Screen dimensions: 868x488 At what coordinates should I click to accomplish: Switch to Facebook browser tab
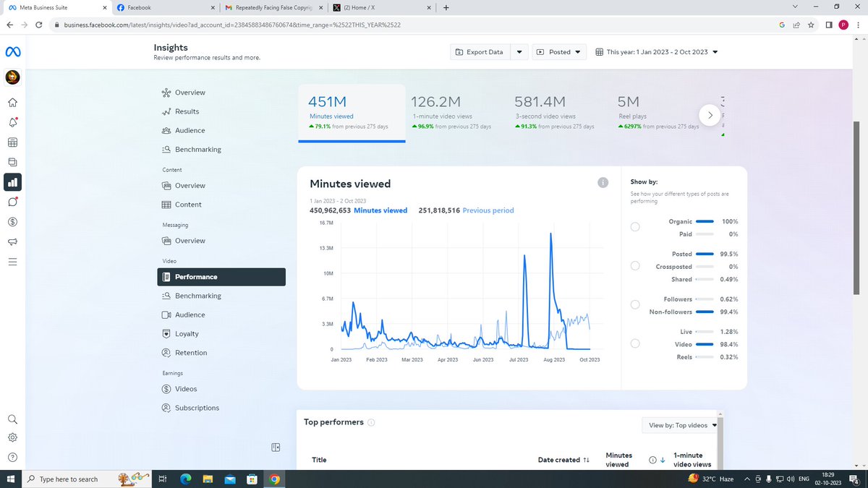click(164, 8)
